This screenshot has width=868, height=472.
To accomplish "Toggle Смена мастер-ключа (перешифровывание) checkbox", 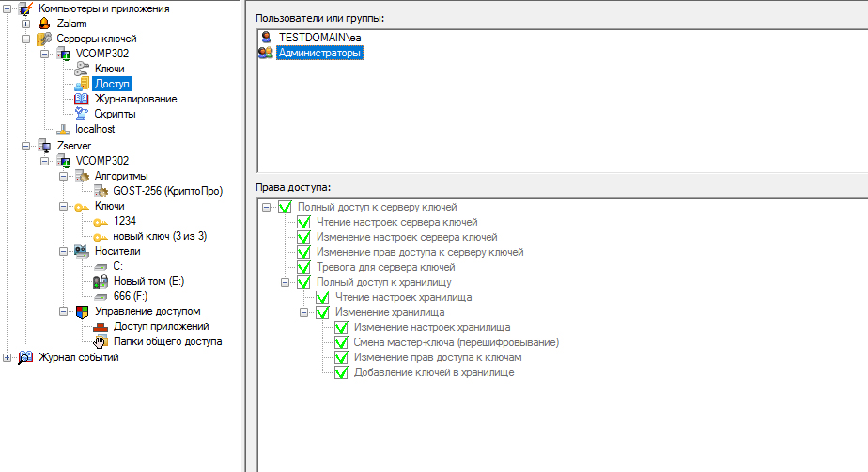I will pyautogui.click(x=342, y=342).
